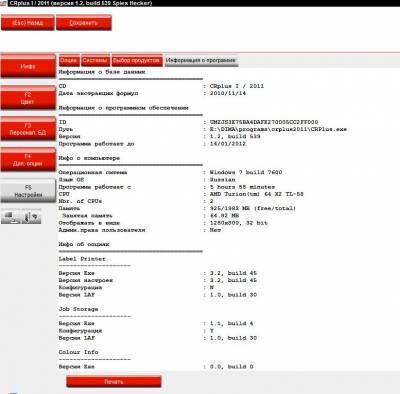The image size is (400, 394).
Task: Click the Colour Info value 0.0, build 0
Action: pyautogui.click(x=231, y=367)
